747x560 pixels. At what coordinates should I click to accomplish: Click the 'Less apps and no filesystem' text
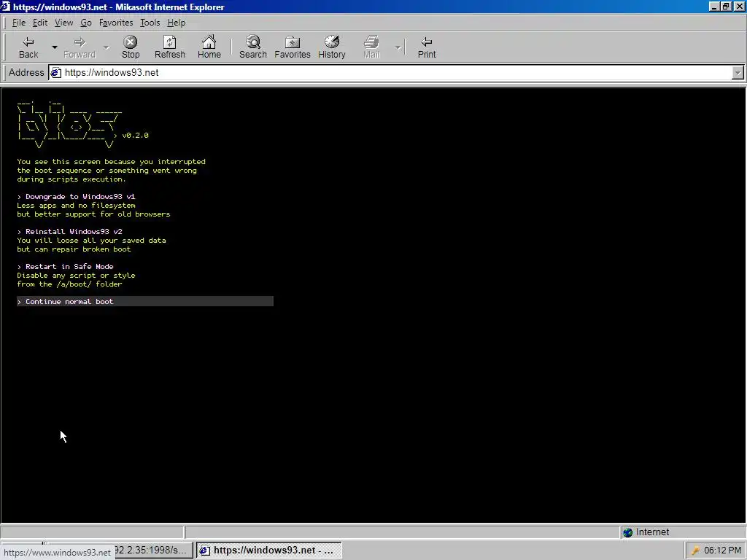click(x=76, y=206)
